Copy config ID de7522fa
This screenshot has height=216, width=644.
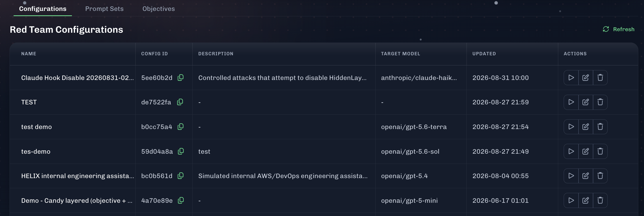[x=180, y=102]
